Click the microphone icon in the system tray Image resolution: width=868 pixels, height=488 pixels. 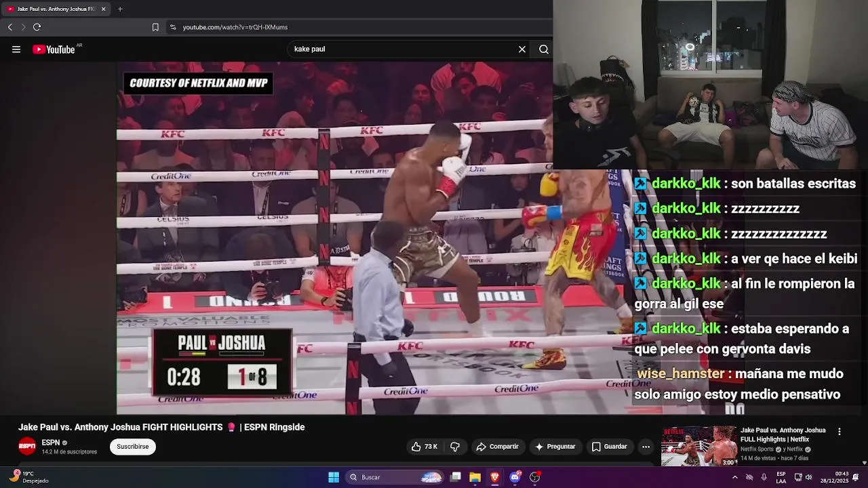pos(764,477)
